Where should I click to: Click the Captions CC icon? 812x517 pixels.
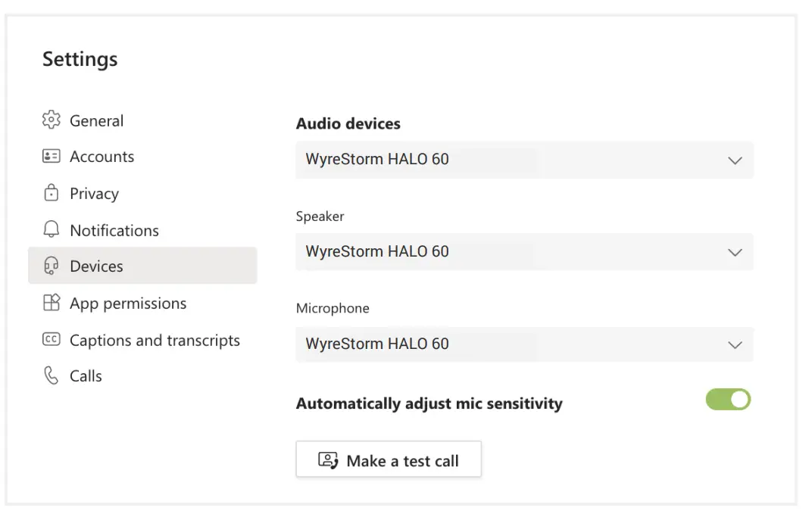coord(51,340)
